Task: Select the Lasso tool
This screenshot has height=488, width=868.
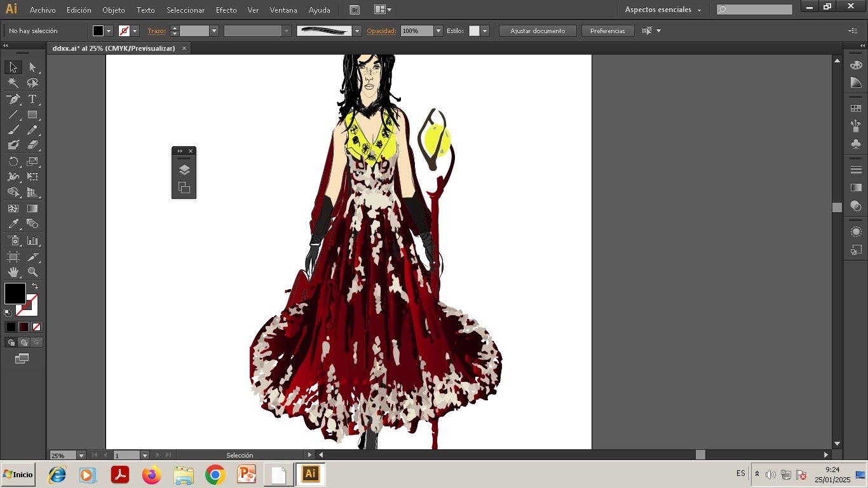Action: coord(32,83)
